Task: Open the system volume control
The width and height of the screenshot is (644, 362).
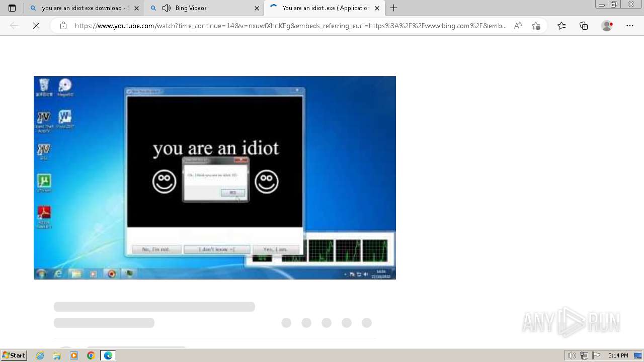Action: coord(572,355)
